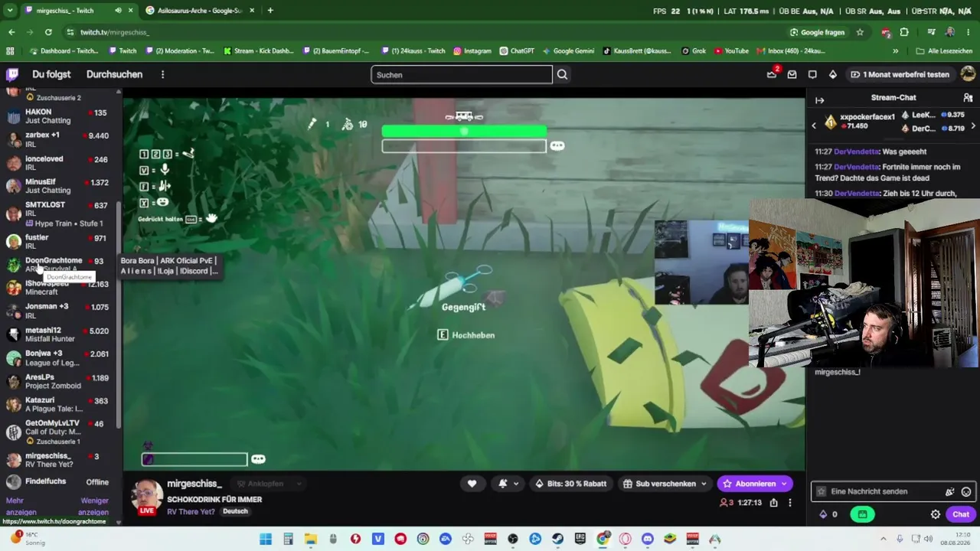
Task: Open stream options three-dot menu
Action: pyautogui.click(x=790, y=503)
